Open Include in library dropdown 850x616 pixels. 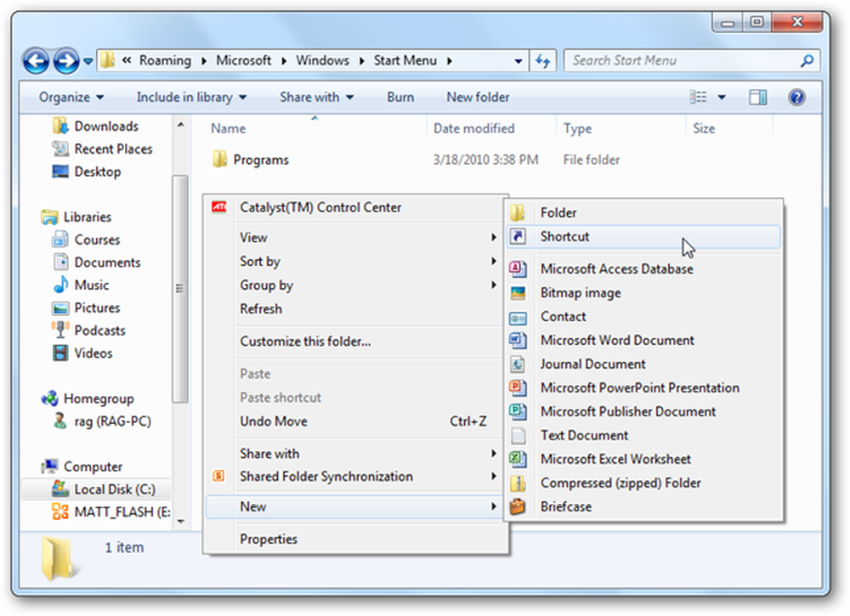(191, 98)
